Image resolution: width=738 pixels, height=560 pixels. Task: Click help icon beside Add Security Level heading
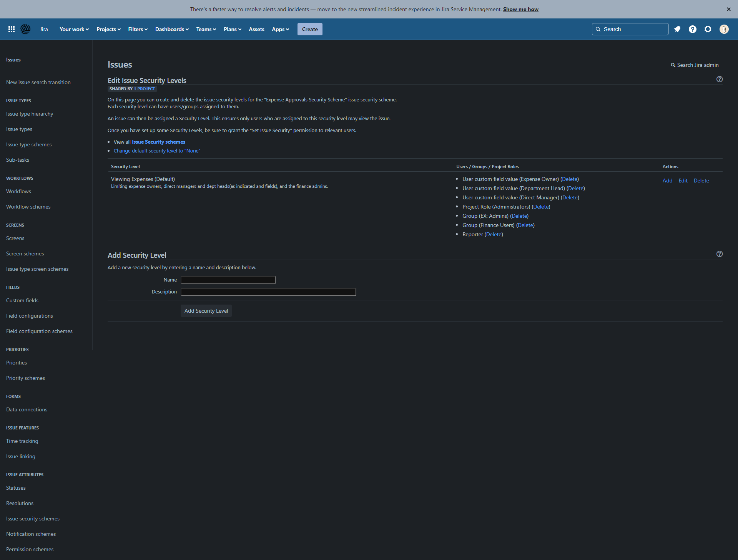coord(720,254)
